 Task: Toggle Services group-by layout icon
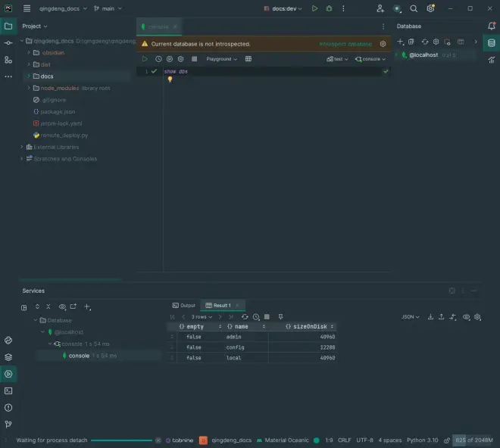click(x=24, y=307)
